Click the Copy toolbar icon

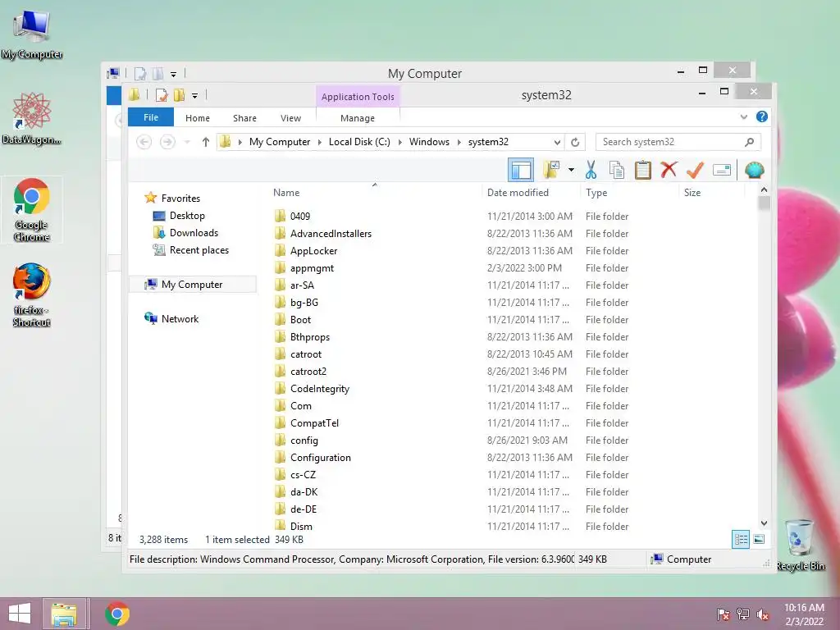pyautogui.click(x=617, y=171)
